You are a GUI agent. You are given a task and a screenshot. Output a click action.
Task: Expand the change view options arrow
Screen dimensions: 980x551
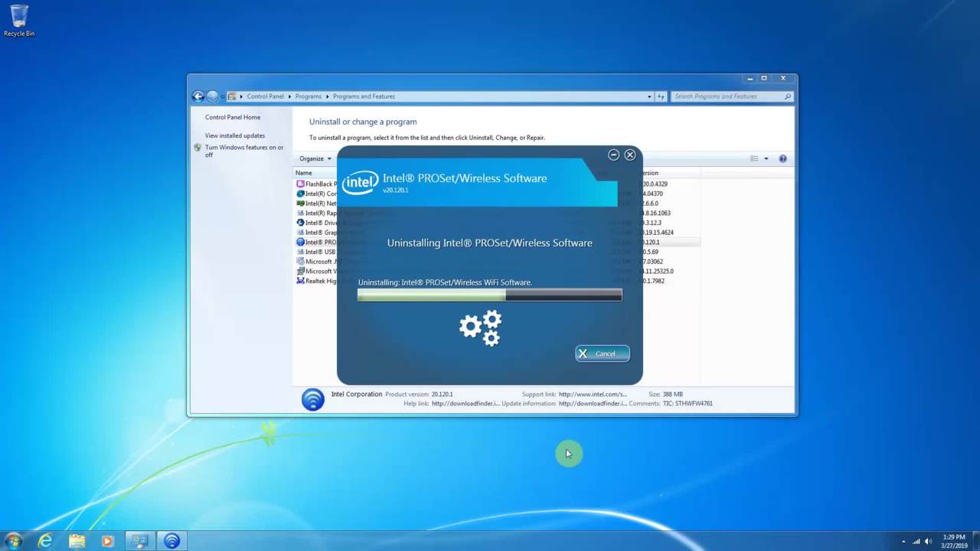click(766, 158)
